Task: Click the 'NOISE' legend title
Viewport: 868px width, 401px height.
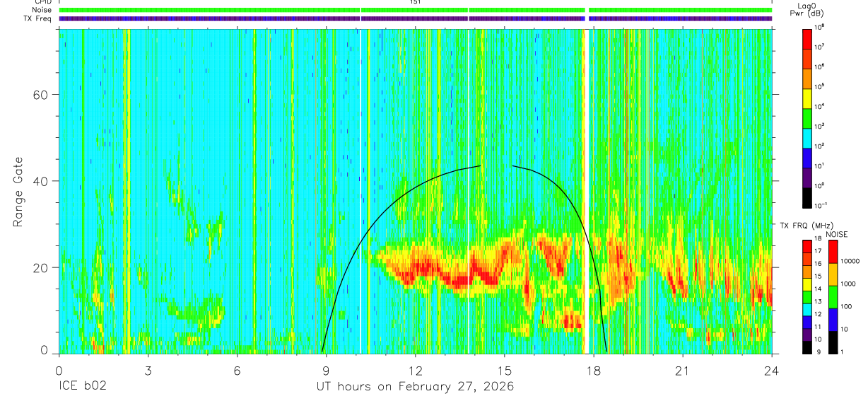Action: 836,234
